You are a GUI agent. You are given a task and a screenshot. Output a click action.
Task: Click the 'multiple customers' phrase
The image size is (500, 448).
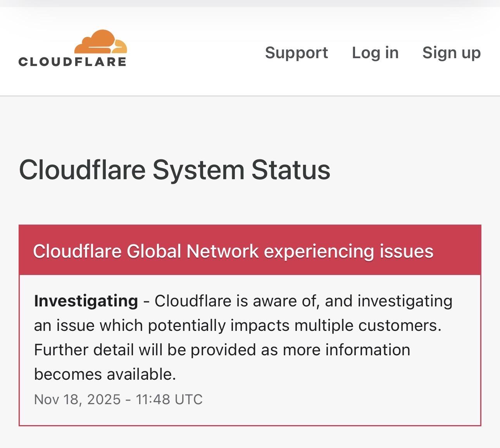367,325
